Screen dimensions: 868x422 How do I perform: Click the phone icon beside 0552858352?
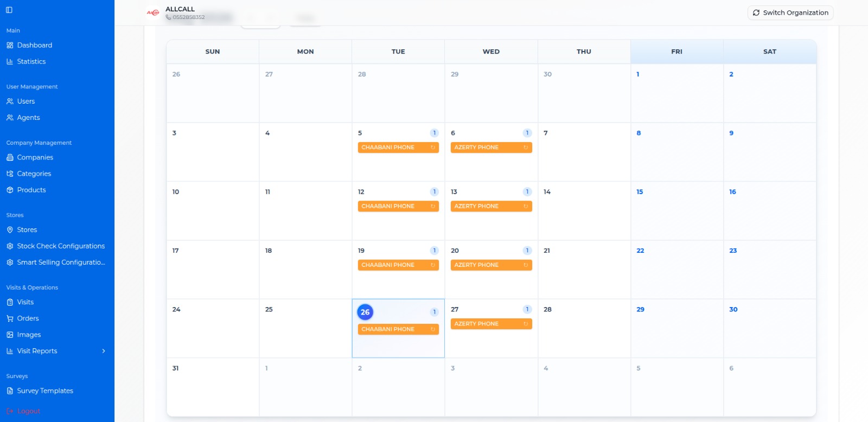pos(168,17)
